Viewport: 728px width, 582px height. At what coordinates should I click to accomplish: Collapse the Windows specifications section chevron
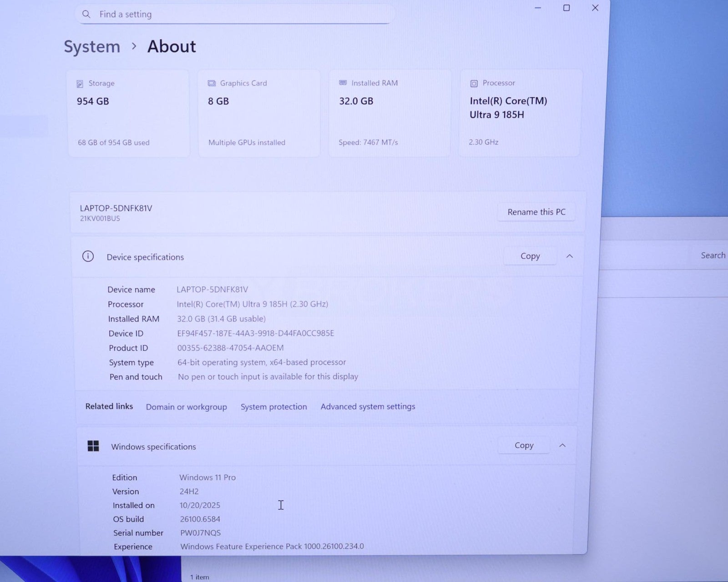[562, 445]
